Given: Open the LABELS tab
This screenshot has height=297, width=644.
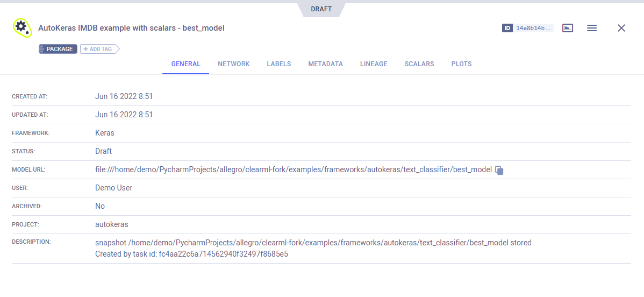Looking at the screenshot, I should (278, 64).
